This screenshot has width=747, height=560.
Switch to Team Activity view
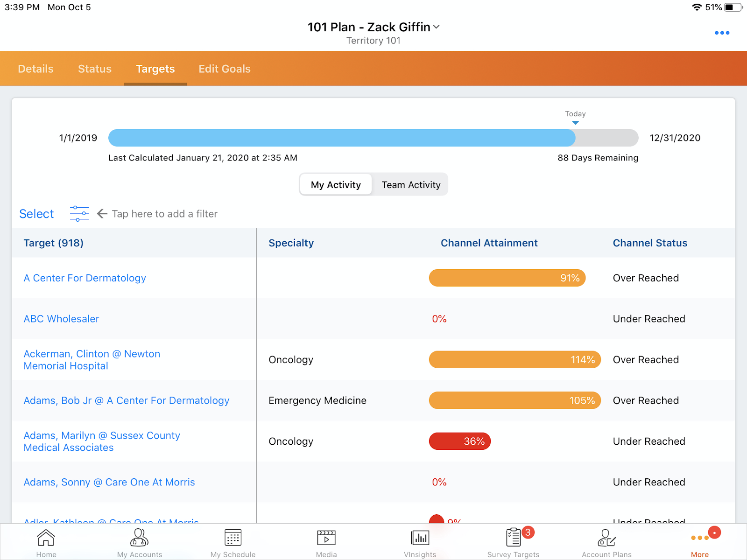tap(411, 185)
